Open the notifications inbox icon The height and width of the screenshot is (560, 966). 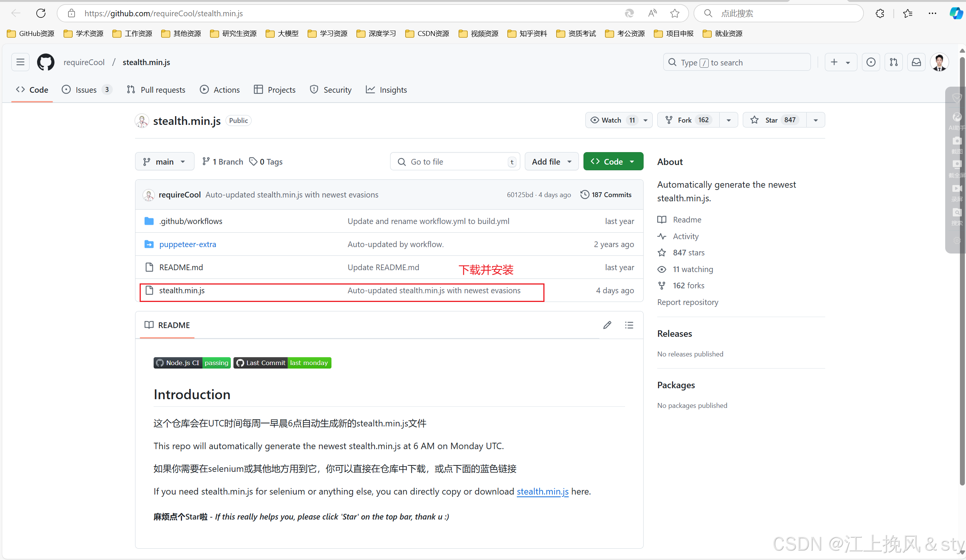tap(916, 62)
